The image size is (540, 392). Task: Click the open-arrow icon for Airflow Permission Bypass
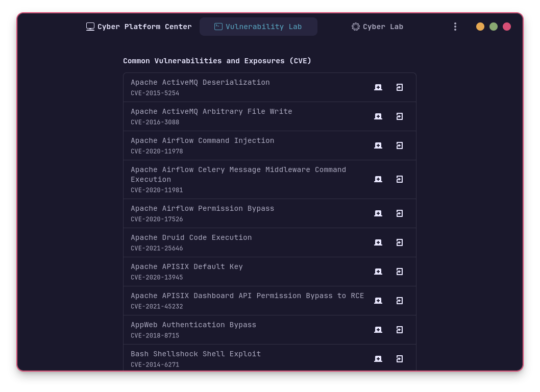400,213
